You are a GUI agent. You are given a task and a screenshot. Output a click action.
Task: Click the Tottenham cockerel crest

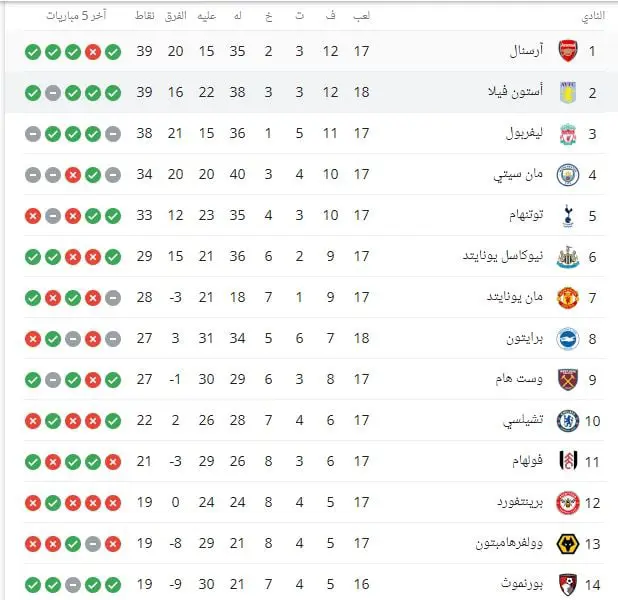pos(568,216)
